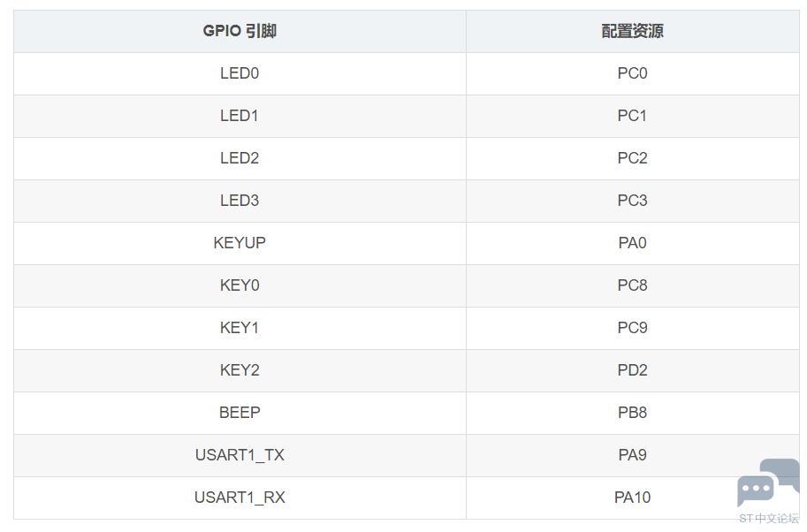Click the PC9 cell
Viewport: 807px width, 532px height.
(x=633, y=328)
